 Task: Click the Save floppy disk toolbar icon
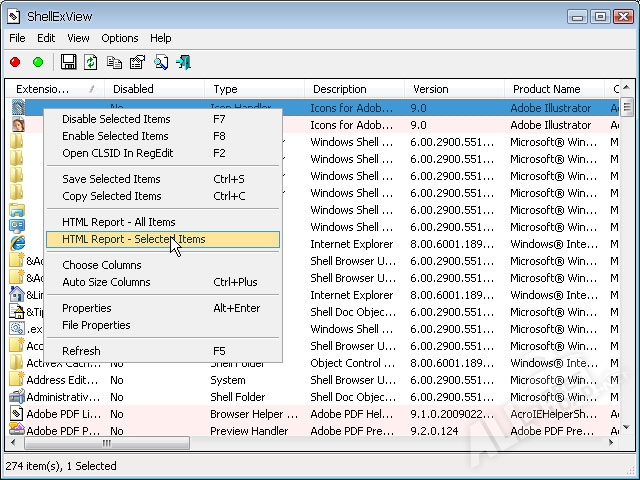click(69, 62)
